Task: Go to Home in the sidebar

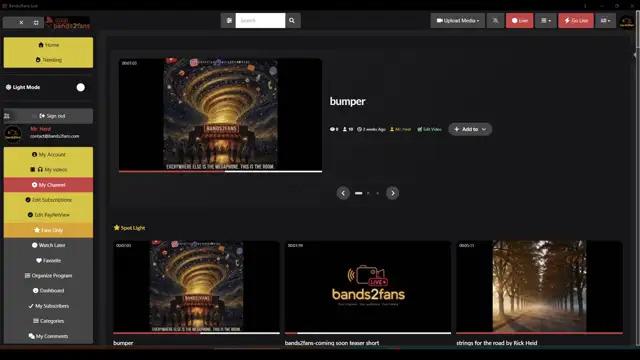Action: click(48, 45)
